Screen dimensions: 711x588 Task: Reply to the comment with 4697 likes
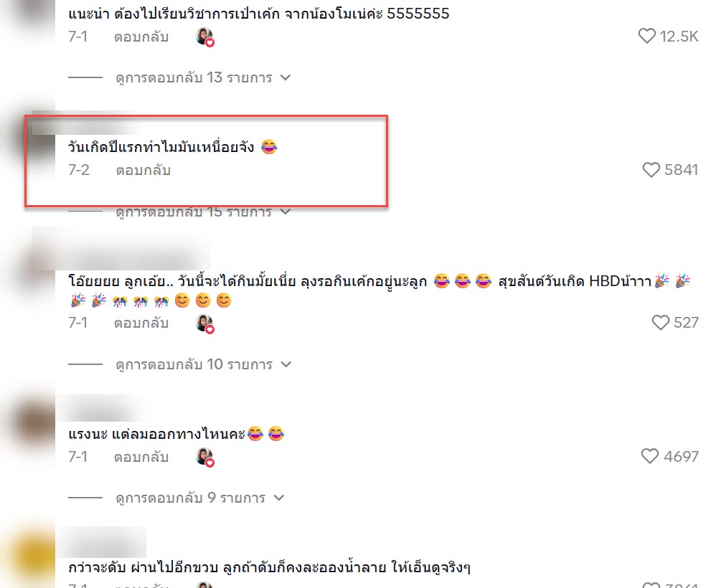click(141, 457)
